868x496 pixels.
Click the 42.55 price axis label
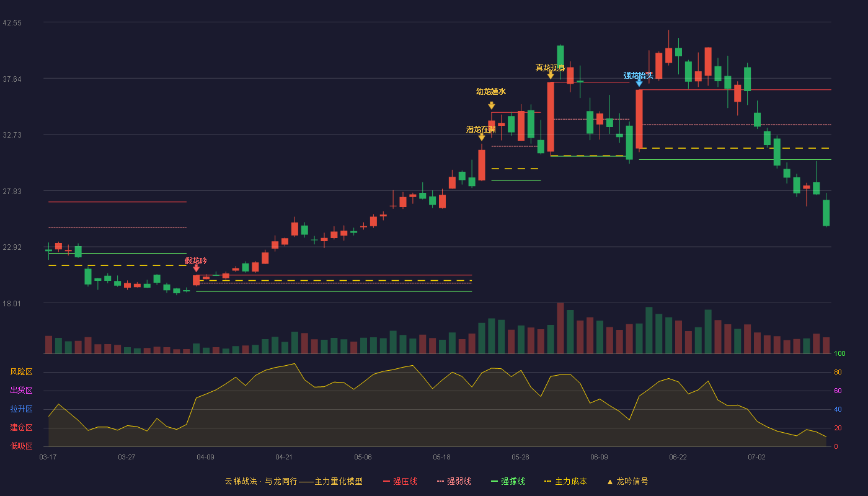point(12,23)
